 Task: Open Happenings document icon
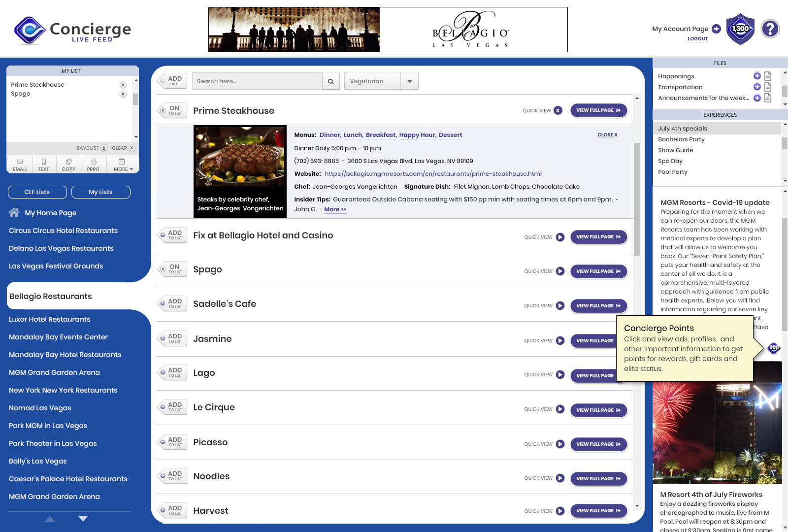click(x=768, y=76)
